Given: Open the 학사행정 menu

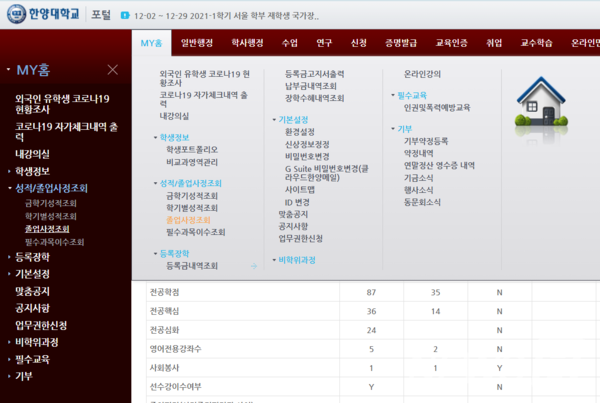Looking at the screenshot, I should [247, 43].
